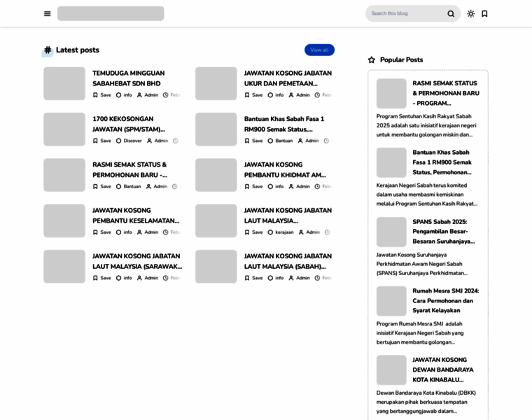Click the blog logo placeholder
Screen dimensions: 532x420
click(111, 13)
